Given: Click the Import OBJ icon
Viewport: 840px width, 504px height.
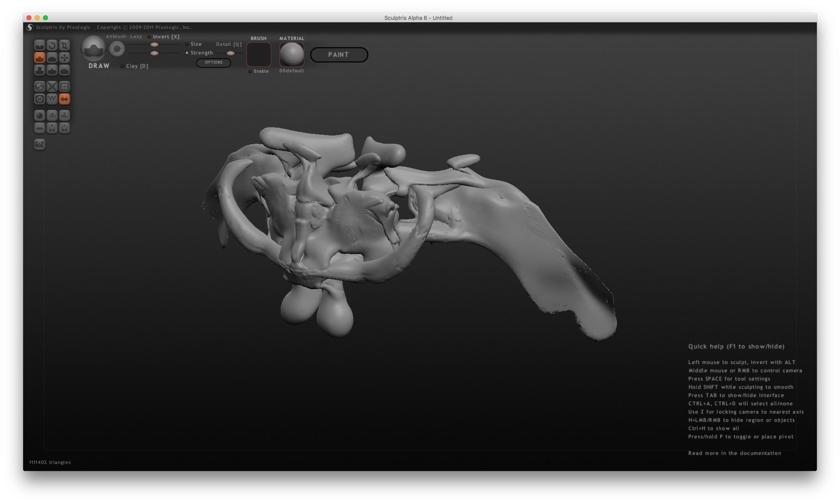Looking at the screenshot, I should click(52, 115).
